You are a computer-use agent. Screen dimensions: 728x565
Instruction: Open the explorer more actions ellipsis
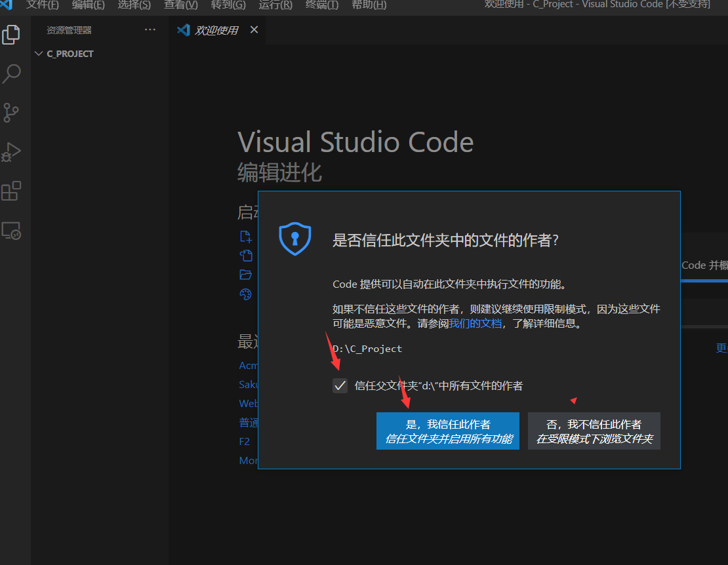pyautogui.click(x=150, y=29)
